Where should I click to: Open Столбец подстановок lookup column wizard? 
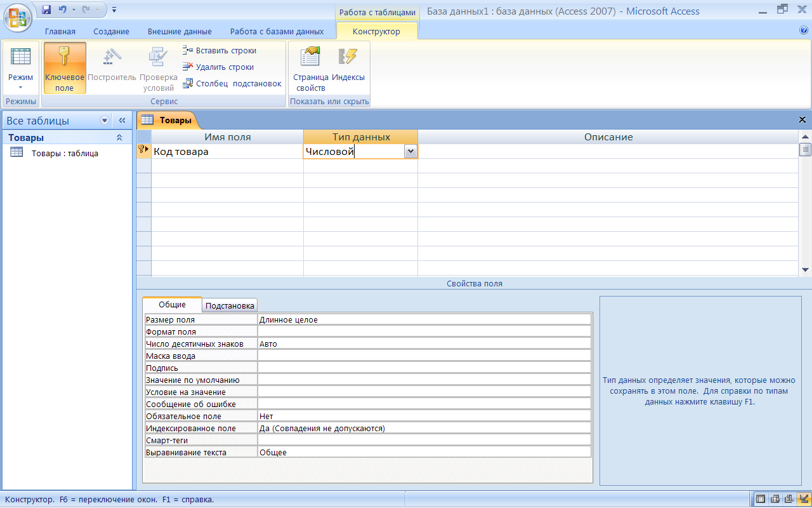point(232,83)
